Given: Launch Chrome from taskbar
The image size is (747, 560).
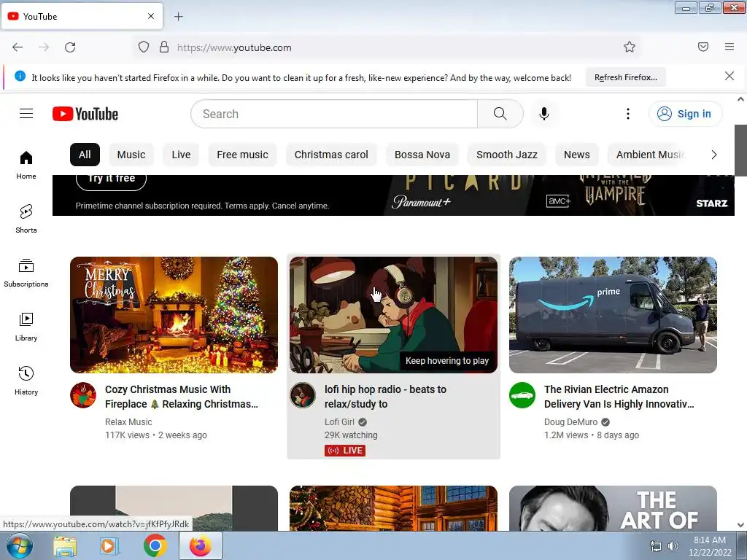Looking at the screenshot, I should click(155, 545).
